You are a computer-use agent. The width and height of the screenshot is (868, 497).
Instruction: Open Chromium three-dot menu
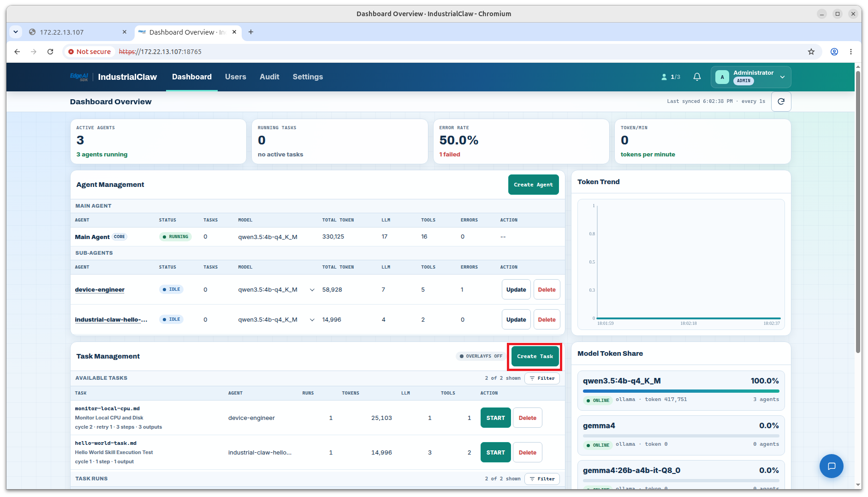(x=850, y=52)
